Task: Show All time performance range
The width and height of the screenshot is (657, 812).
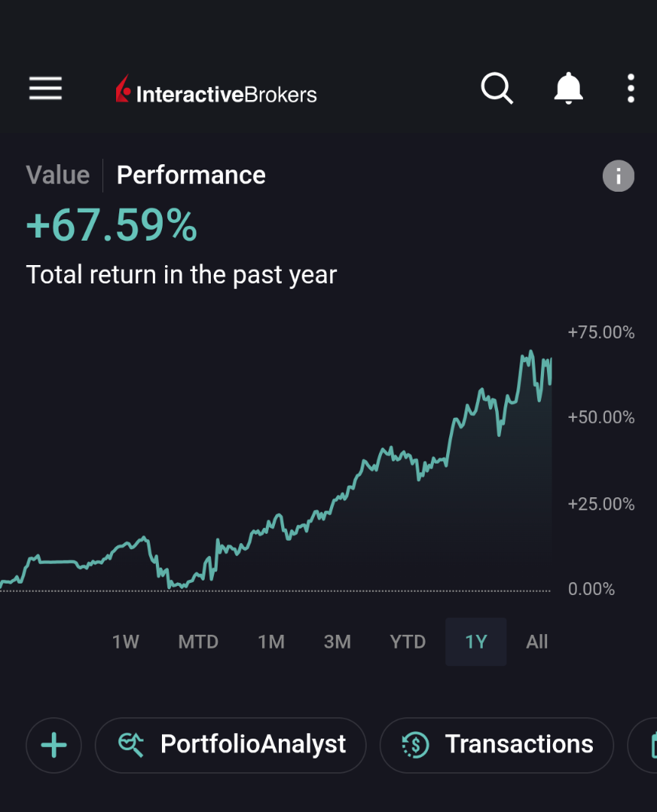Action: (537, 642)
